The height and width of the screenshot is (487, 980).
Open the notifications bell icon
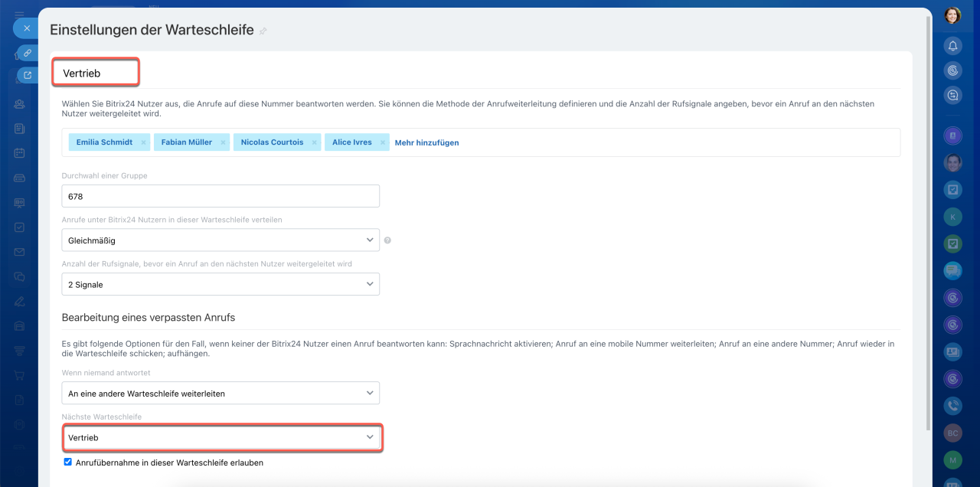click(952, 46)
